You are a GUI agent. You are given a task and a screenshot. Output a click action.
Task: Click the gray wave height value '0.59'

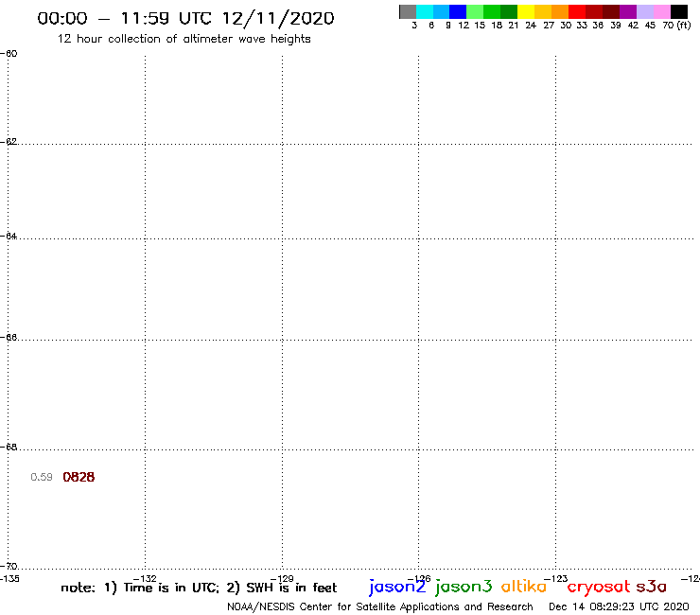[x=42, y=477]
